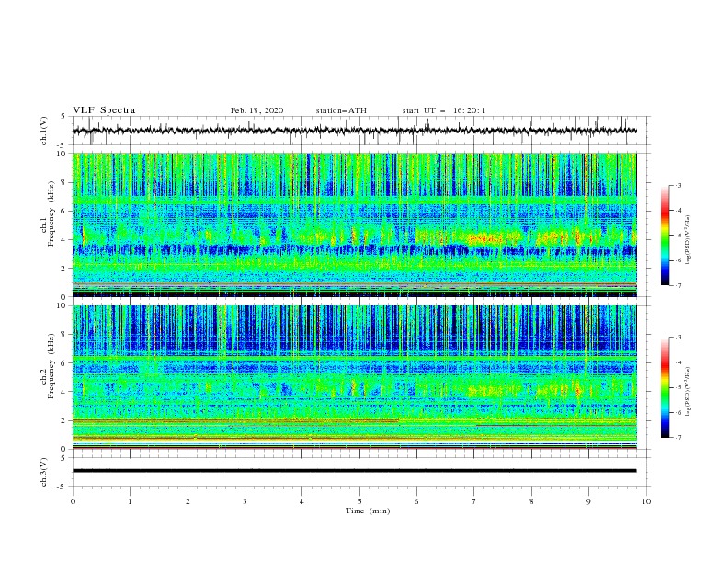The image size is (728, 563).
Task: Click the ch.2 spectrogram color scale bar
Action: point(665,387)
